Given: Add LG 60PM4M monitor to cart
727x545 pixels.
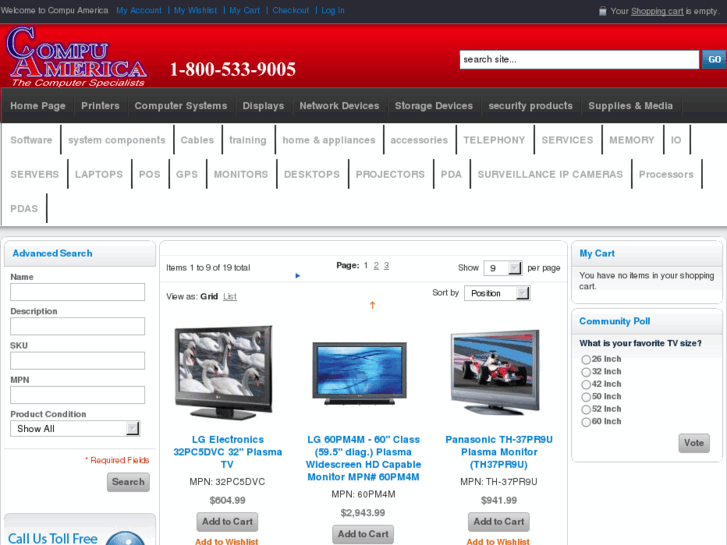Looking at the screenshot, I should point(363,534).
